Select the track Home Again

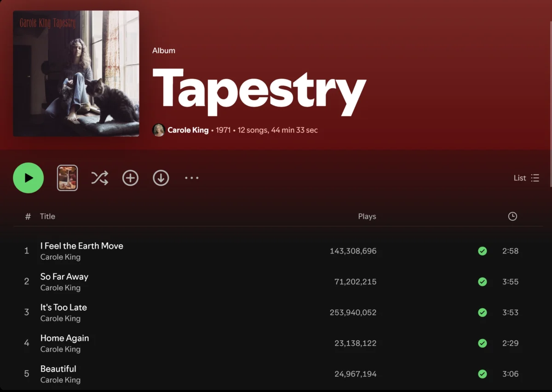pos(65,338)
